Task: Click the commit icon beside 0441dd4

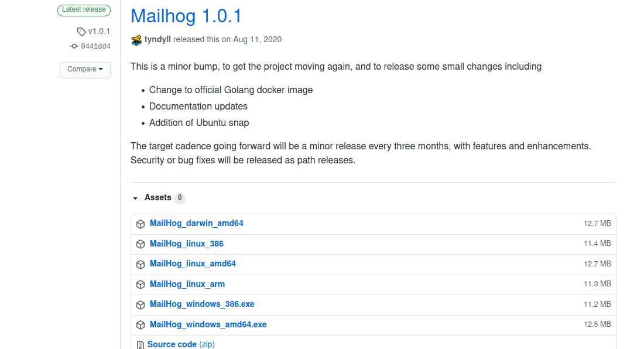Action: 74,46
